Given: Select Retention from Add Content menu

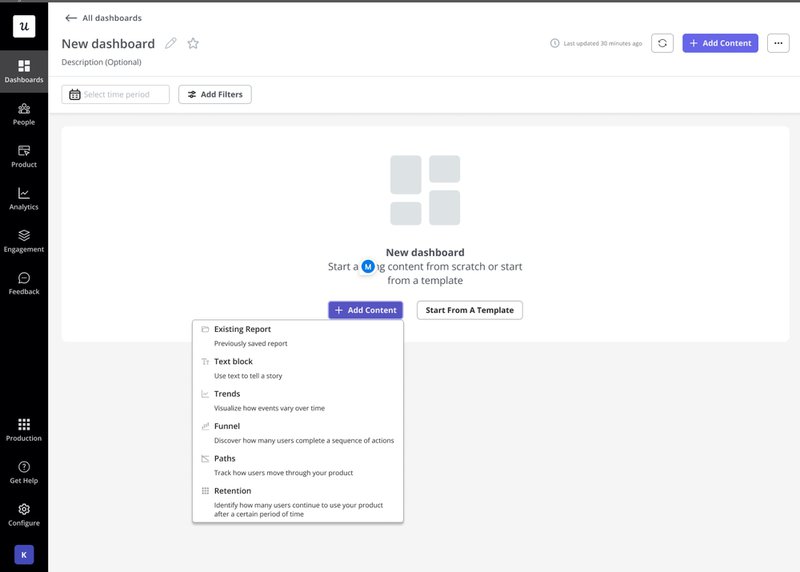Looking at the screenshot, I should 232,491.
